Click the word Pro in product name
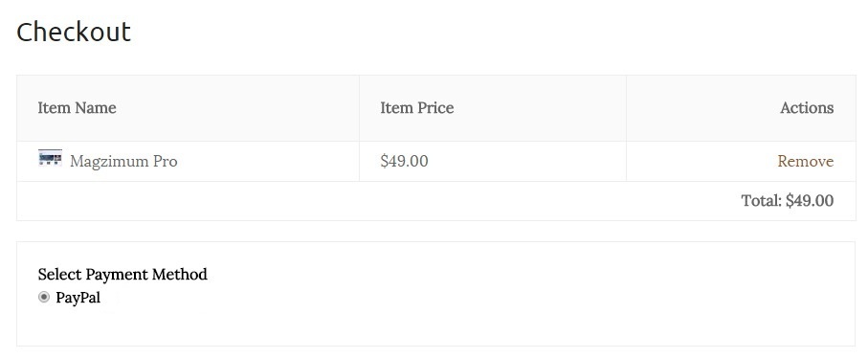This screenshot has height=358, width=868. (x=165, y=162)
